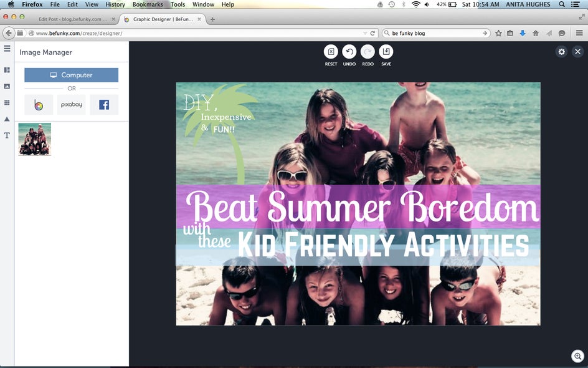
Task: Open Notification Center list icon
Action: pyautogui.click(x=576, y=4)
